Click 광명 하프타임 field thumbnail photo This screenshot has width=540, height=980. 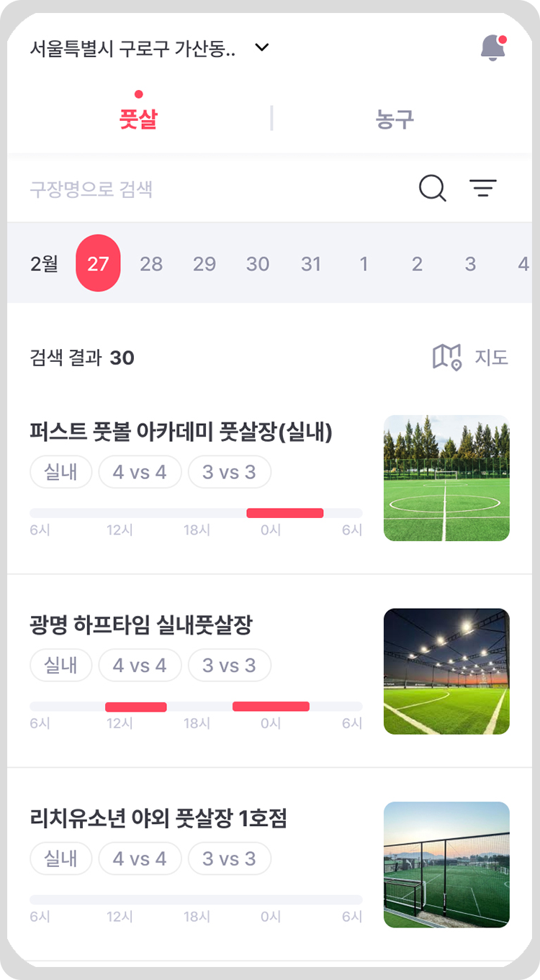446,671
